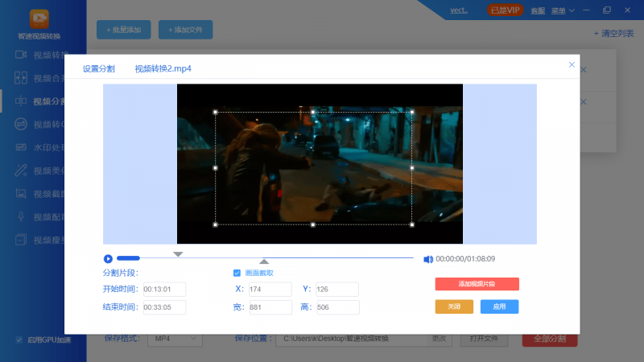Click the play button below video preview
The height and width of the screenshot is (362, 644).
click(108, 258)
